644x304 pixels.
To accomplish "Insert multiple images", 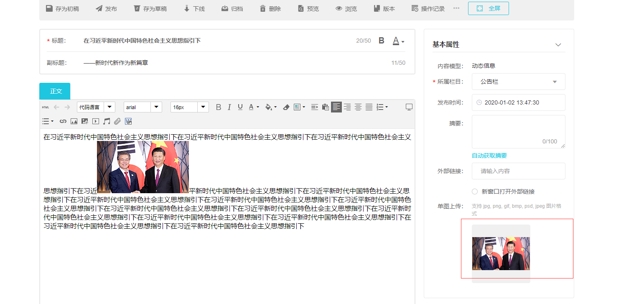I will [x=85, y=121].
